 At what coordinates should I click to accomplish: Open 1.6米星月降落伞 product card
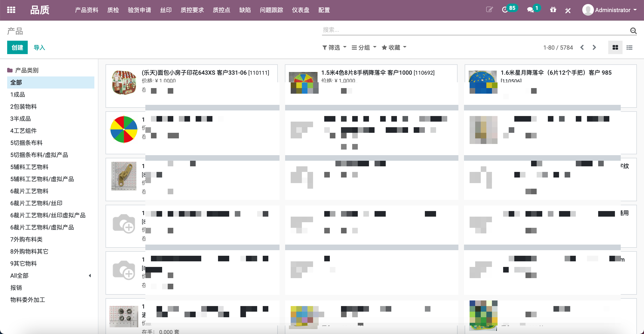[x=550, y=86]
